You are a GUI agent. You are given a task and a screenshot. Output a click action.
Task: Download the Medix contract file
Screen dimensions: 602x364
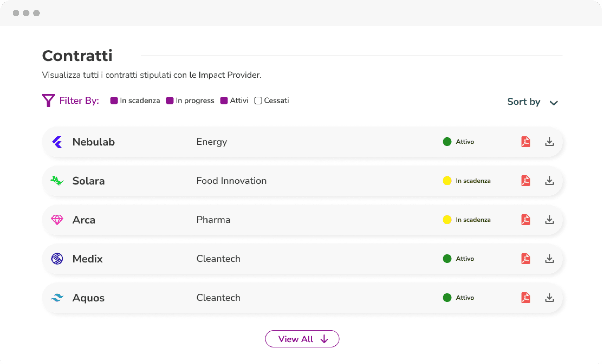549,259
